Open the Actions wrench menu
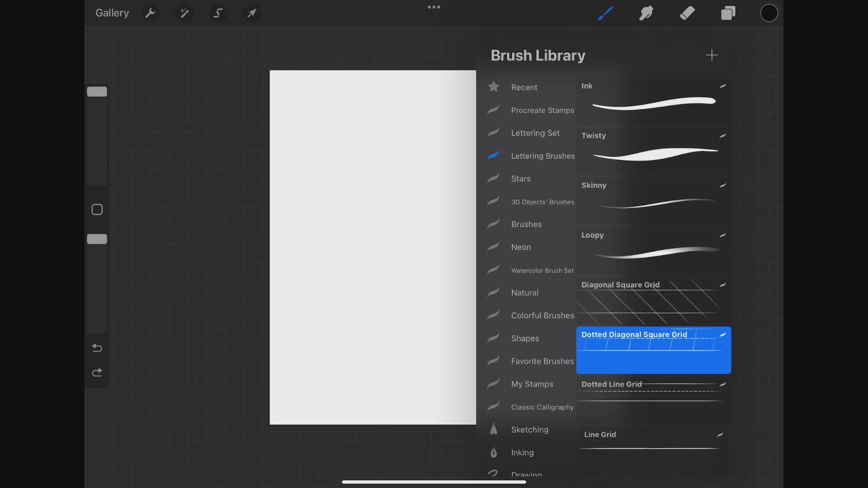Viewport: 868px width, 488px height. coord(150,13)
